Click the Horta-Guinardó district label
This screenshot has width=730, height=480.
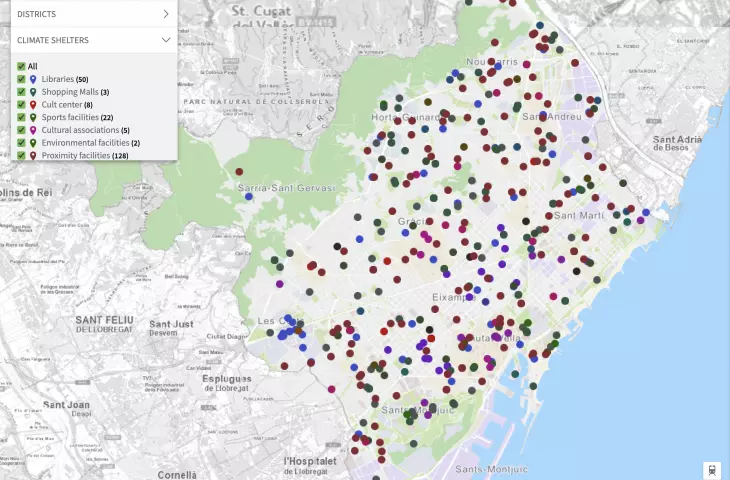407,117
